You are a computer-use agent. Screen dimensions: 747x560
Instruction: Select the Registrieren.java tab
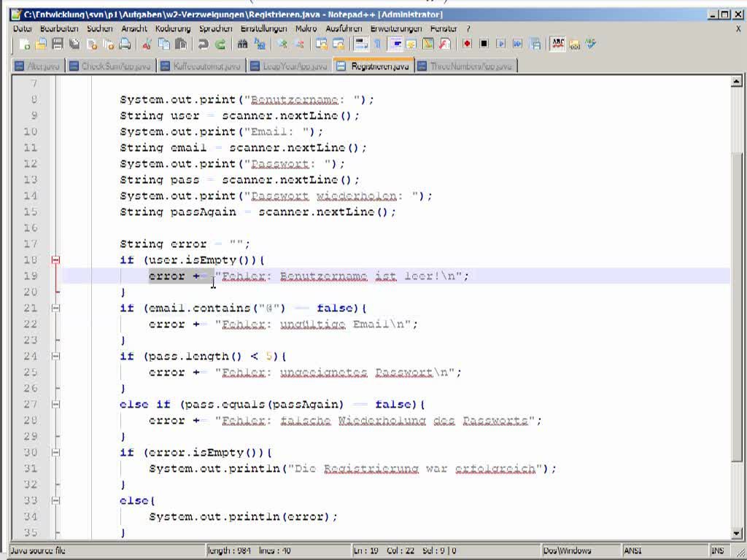(373, 66)
